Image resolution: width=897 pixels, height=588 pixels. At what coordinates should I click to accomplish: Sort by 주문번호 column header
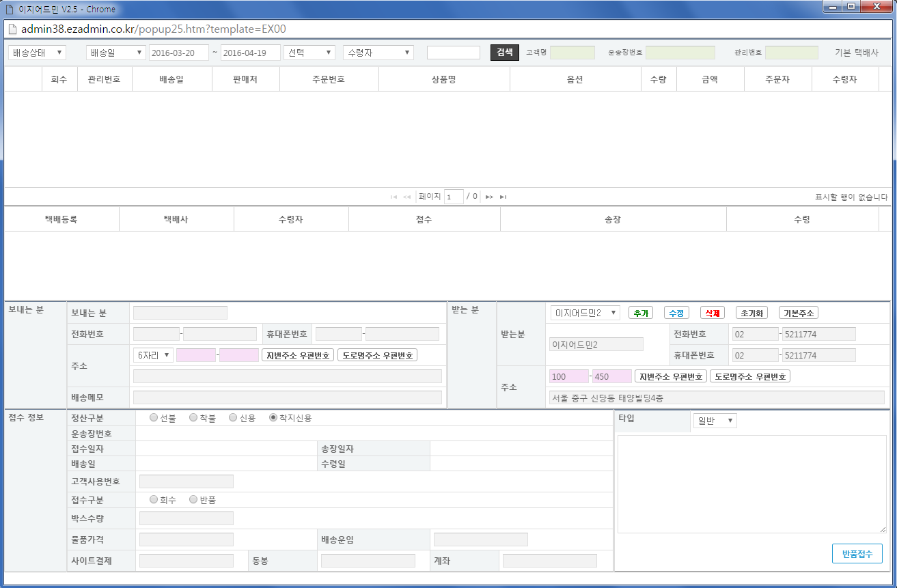click(x=329, y=79)
